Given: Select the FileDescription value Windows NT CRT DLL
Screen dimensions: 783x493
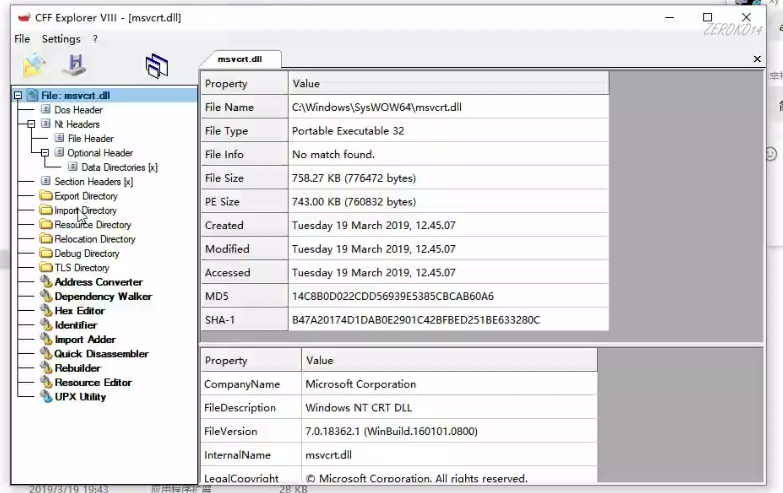Looking at the screenshot, I should (x=449, y=408).
